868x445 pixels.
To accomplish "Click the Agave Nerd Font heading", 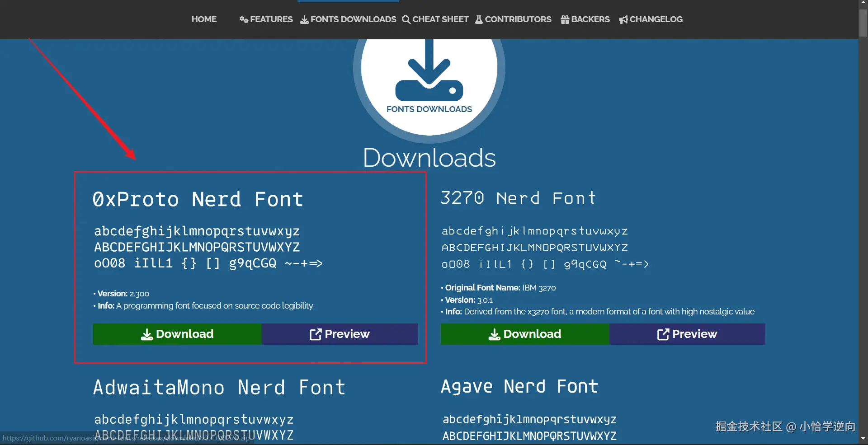I will [519, 387].
